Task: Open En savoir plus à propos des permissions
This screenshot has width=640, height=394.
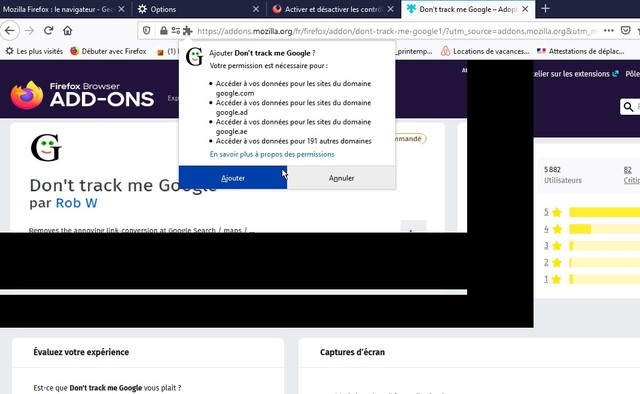Action: click(x=272, y=154)
